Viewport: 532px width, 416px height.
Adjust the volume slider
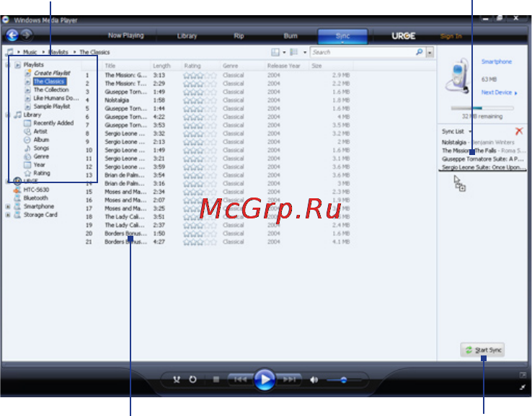[x=343, y=380]
